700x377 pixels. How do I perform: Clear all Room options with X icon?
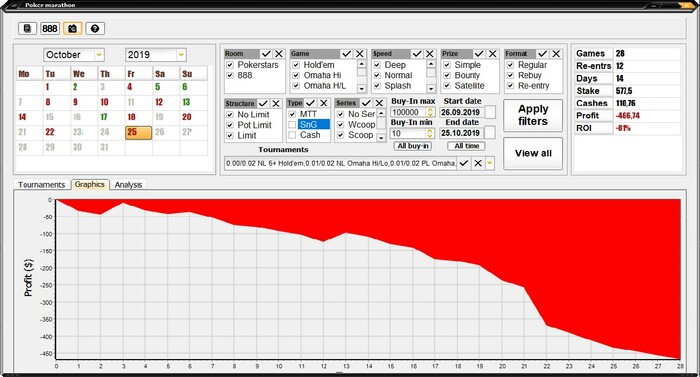point(279,54)
